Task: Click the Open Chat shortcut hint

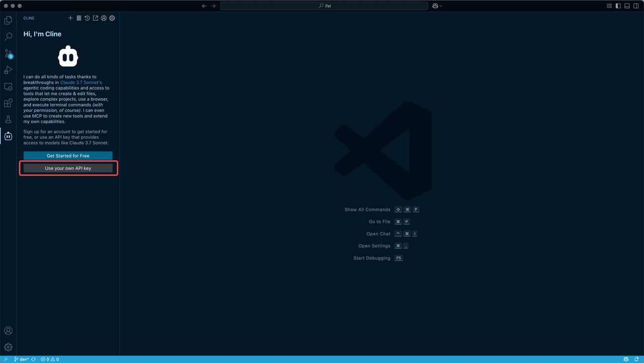Action: (392, 234)
